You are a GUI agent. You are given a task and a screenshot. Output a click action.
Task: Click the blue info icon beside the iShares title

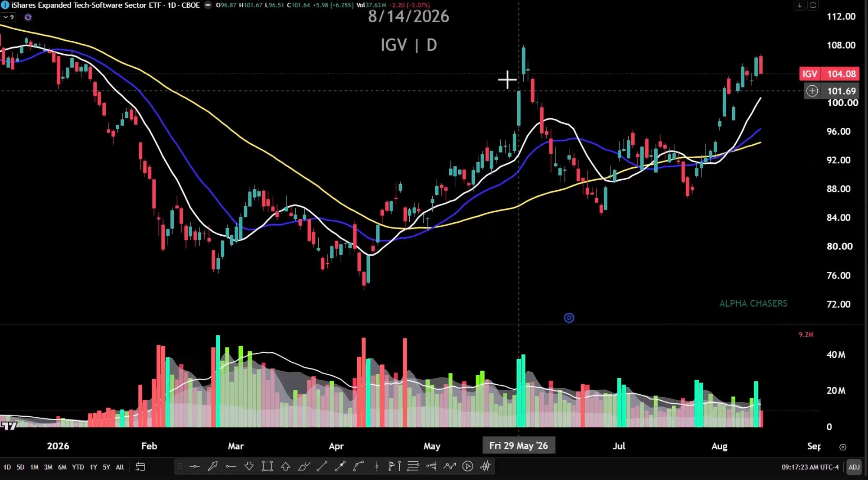(5, 5)
